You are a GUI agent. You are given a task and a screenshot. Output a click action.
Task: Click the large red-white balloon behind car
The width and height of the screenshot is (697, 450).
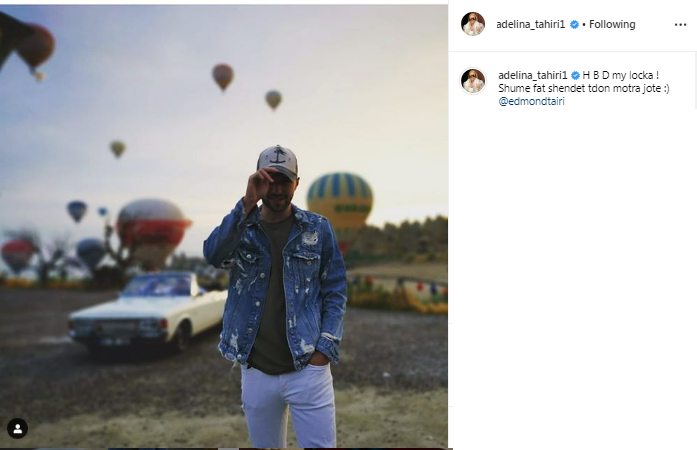pyautogui.click(x=152, y=230)
